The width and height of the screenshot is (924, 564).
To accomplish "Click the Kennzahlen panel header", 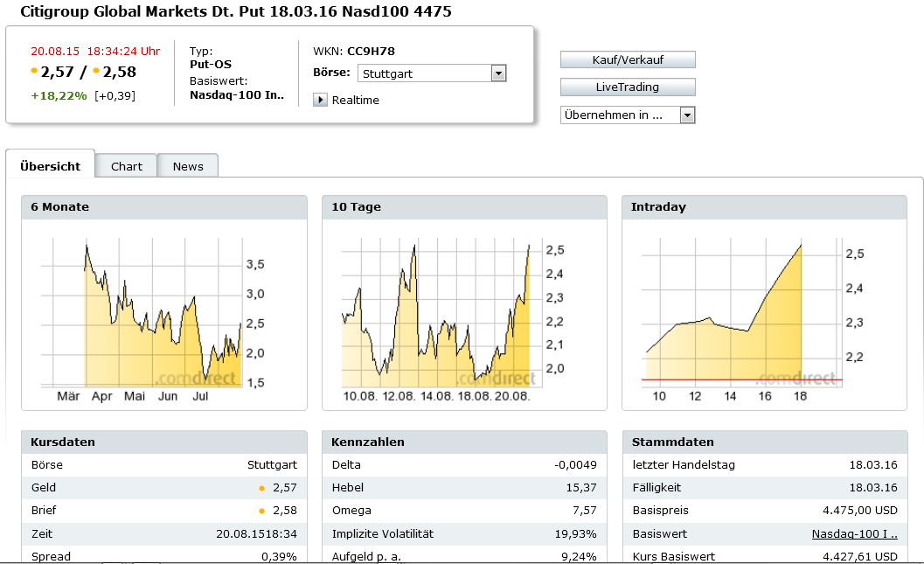I will click(464, 442).
